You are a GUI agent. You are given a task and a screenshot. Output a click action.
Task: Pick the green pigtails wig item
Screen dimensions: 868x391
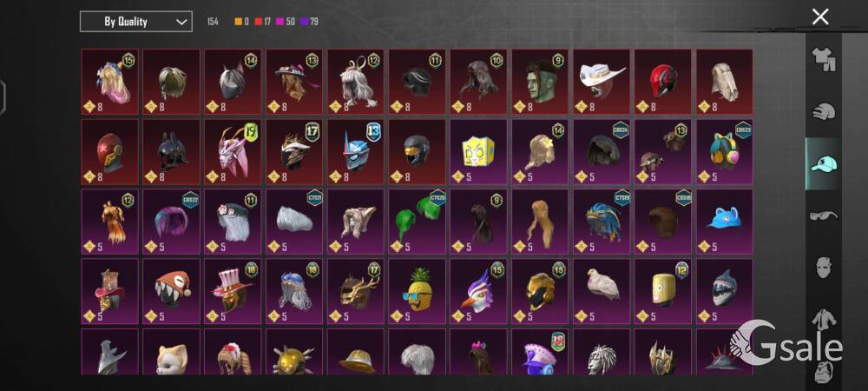click(x=418, y=222)
